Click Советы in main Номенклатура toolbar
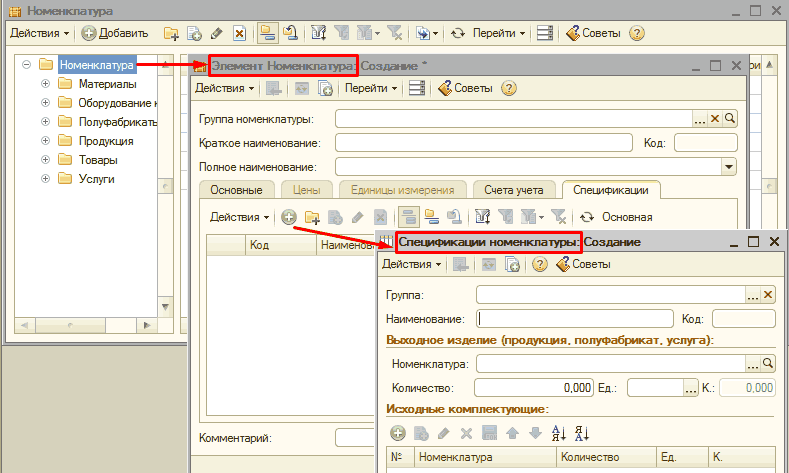 point(593,34)
